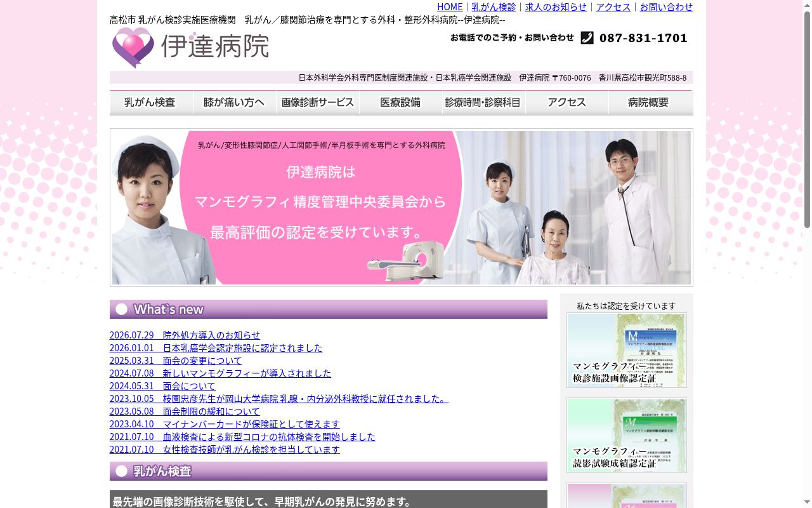Select the 診療時間・診察科目 navigation tab
This screenshot has width=812, height=508.
click(483, 103)
